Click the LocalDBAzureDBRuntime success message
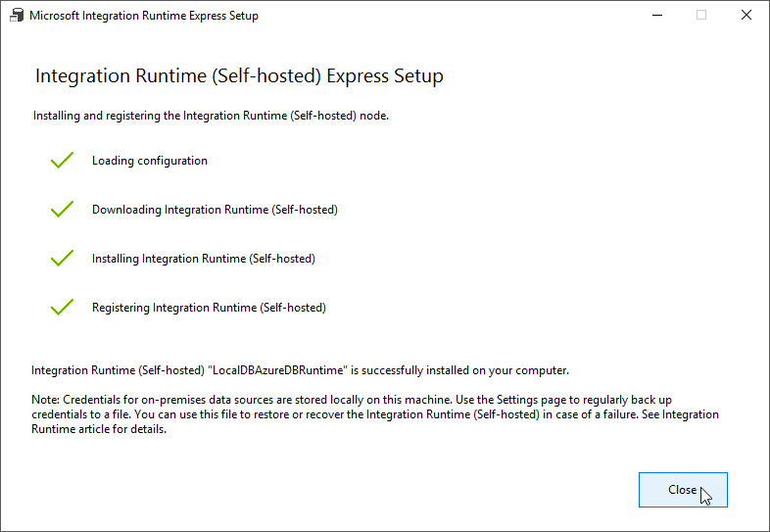Screen dimensions: 770x532 300,370
